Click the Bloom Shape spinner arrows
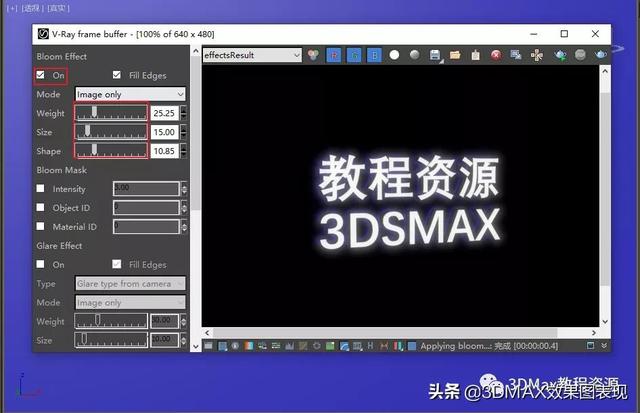The width and height of the screenshot is (640, 413). 184,151
